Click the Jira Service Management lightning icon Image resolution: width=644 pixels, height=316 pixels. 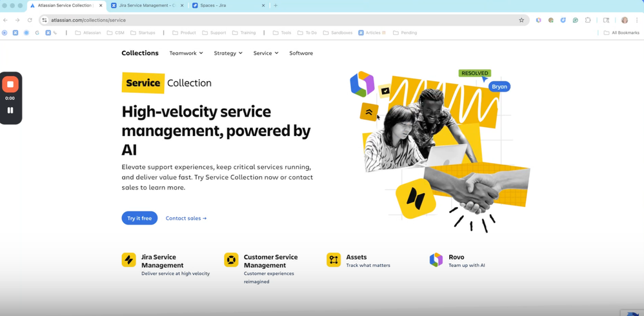coord(128,260)
